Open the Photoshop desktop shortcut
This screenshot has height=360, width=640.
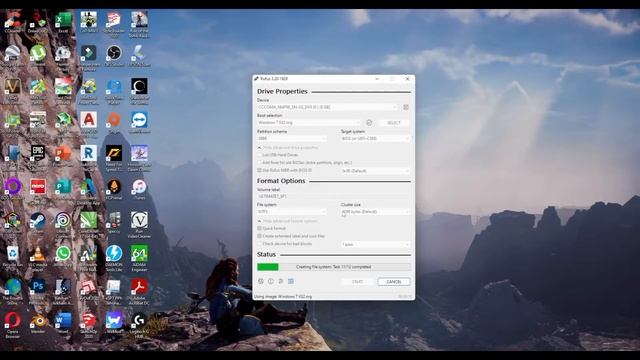38,290
